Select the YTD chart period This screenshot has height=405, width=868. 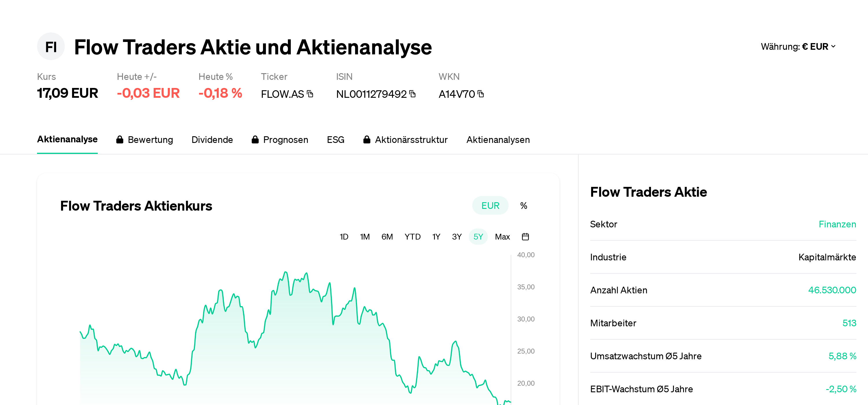413,237
